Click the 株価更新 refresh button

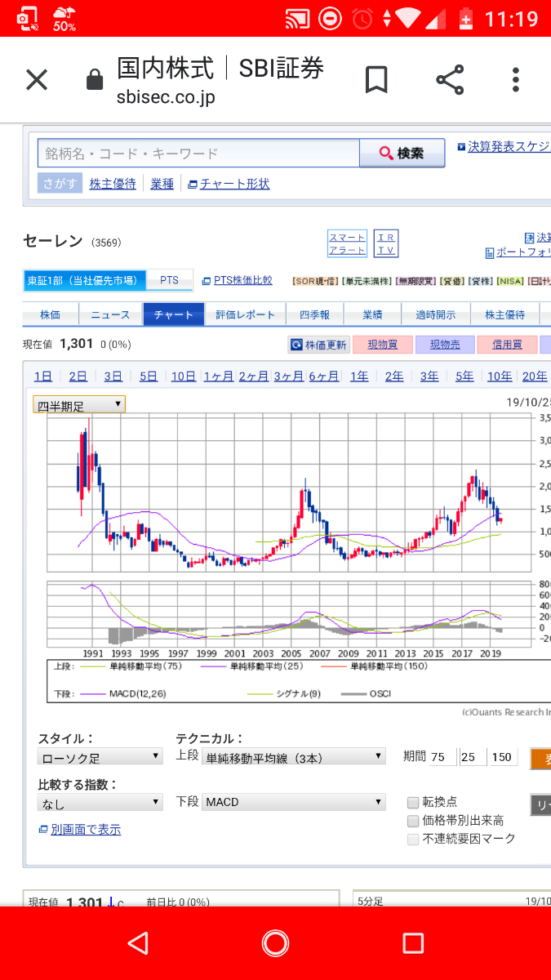click(x=319, y=345)
